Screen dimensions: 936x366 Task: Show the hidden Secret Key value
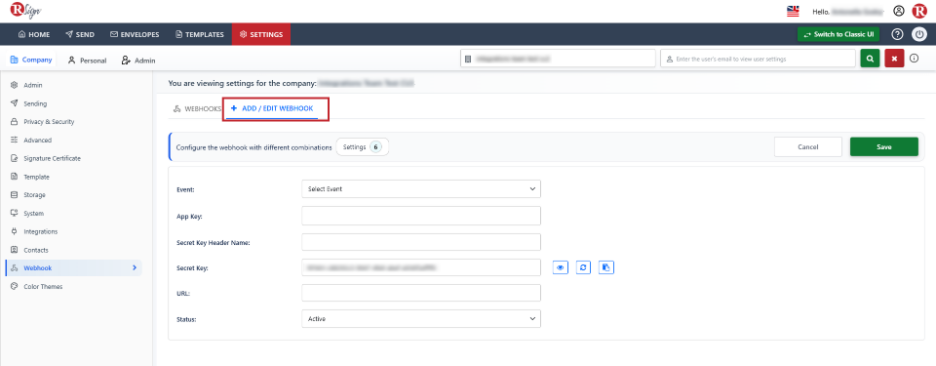click(561, 268)
